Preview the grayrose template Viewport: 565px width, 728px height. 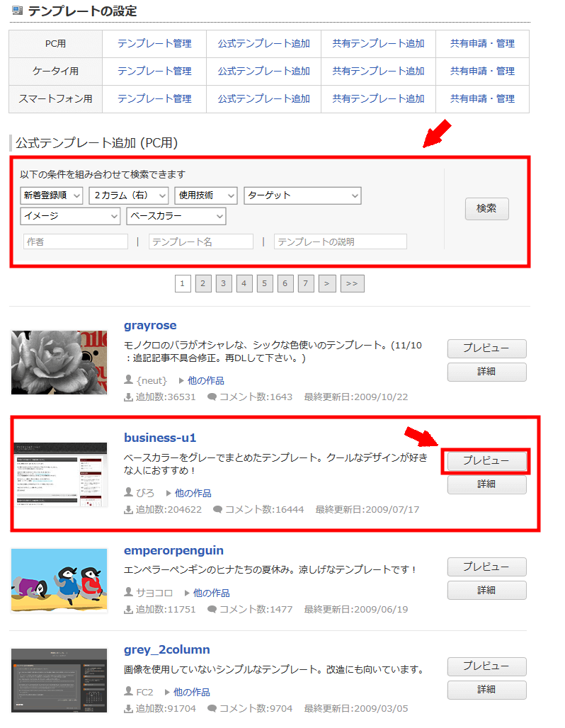pos(486,348)
